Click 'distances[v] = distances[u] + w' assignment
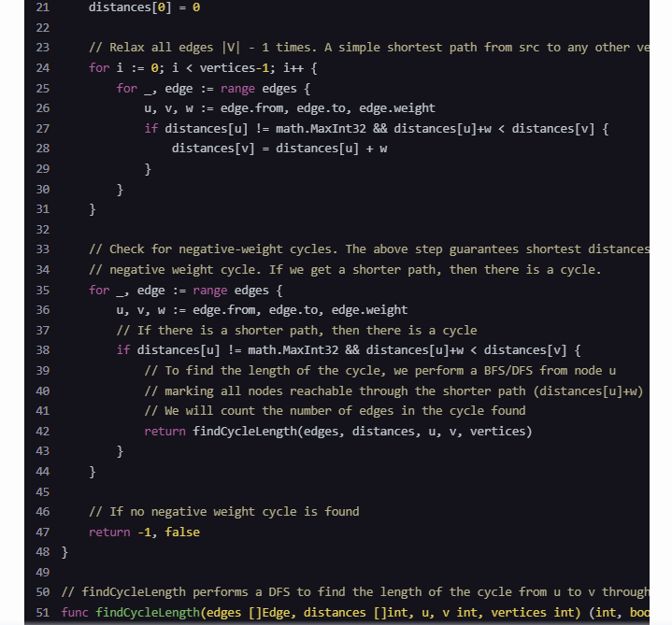The image size is (672, 625). [x=279, y=149]
